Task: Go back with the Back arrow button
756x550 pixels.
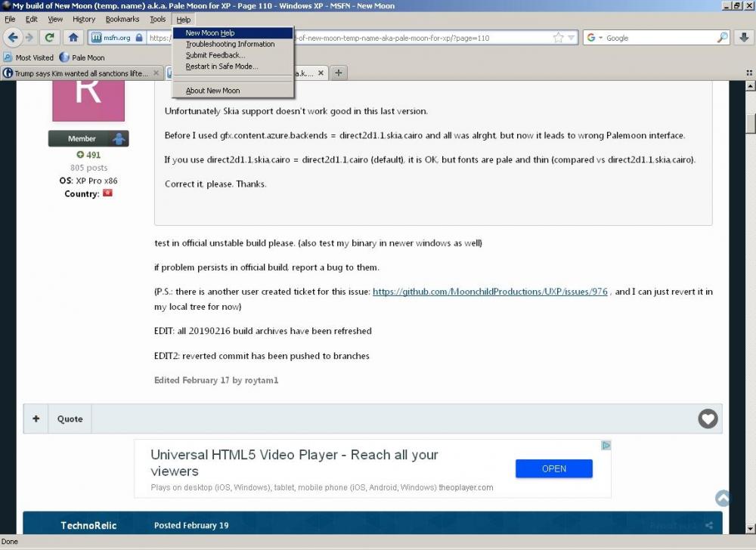Action: (13, 38)
